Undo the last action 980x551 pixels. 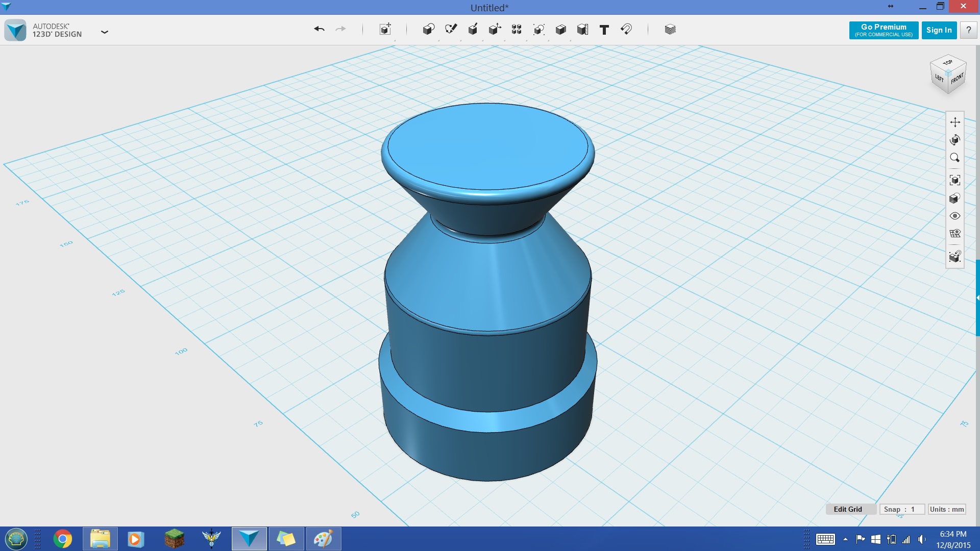click(x=320, y=29)
